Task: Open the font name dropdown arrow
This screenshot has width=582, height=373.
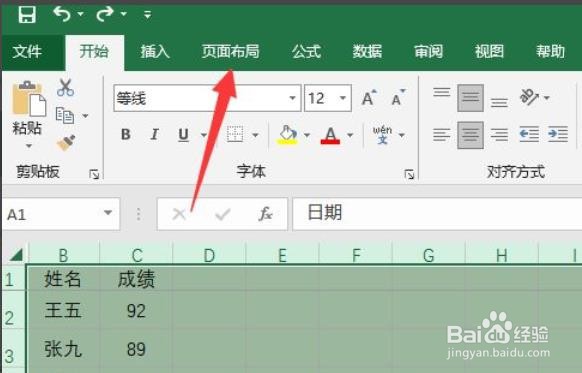Action: tap(292, 98)
